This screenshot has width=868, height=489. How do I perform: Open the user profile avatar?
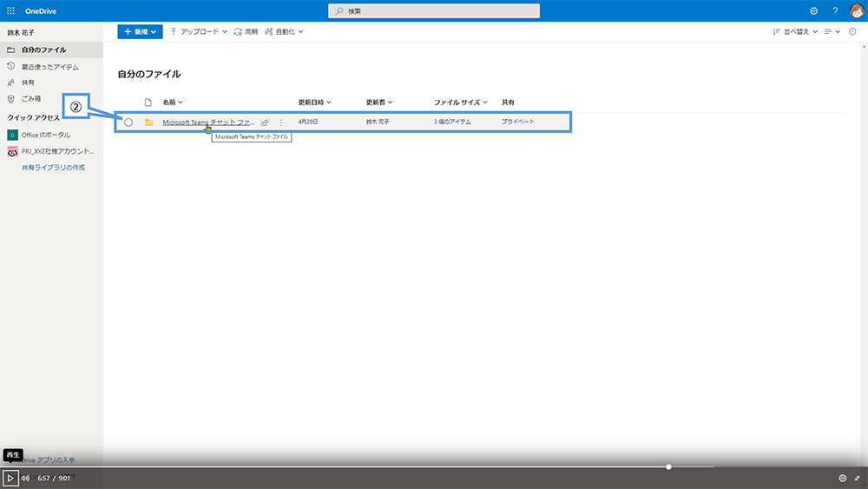[857, 10]
